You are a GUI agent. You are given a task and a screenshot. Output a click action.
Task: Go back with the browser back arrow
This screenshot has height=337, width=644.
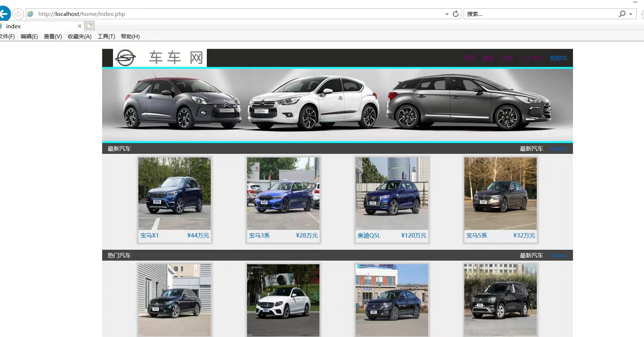(x=4, y=14)
